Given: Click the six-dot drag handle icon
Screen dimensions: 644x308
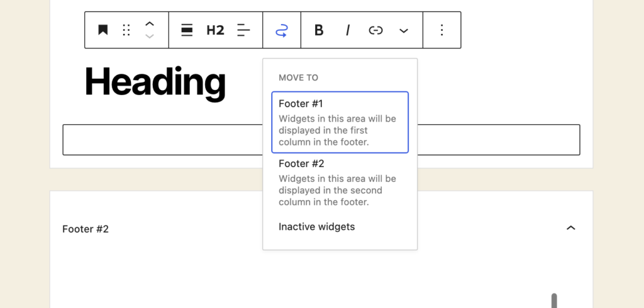Looking at the screenshot, I should (x=126, y=30).
